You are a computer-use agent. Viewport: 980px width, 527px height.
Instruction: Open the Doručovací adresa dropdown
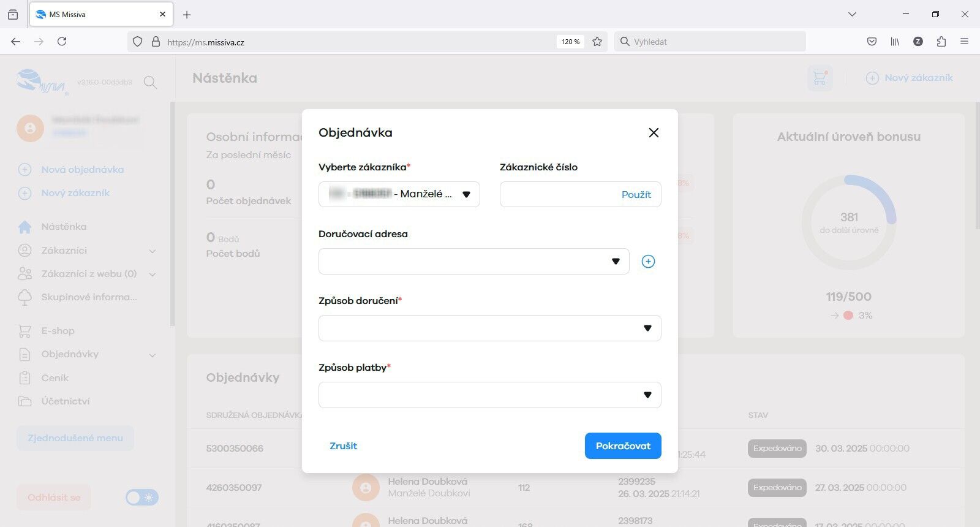[x=474, y=261]
